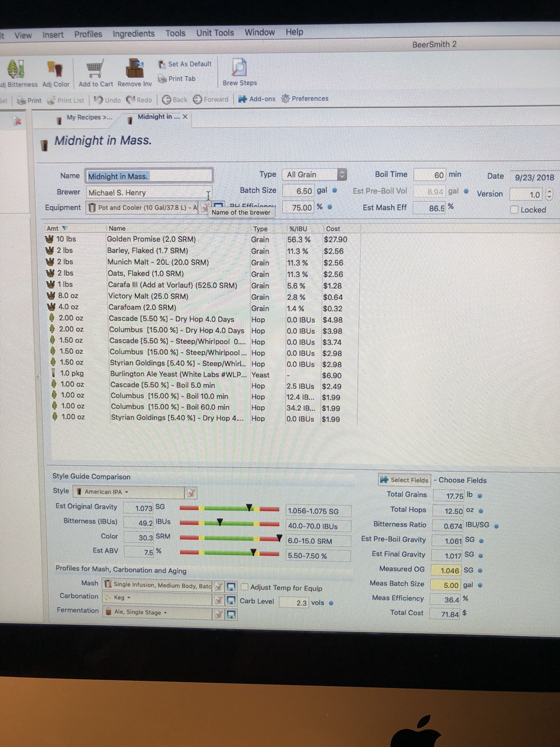Open the Unit Tools menu
The height and width of the screenshot is (747, 560).
[x=215, y=33]
